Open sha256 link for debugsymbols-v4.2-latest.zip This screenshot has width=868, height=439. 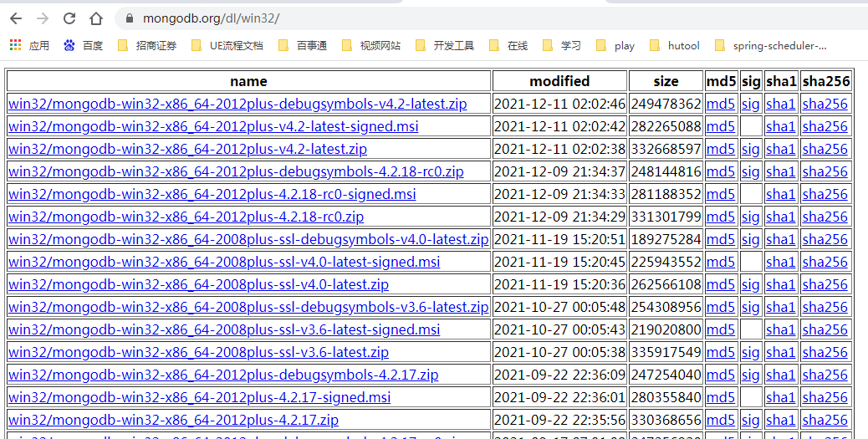[x=825, y=104]
